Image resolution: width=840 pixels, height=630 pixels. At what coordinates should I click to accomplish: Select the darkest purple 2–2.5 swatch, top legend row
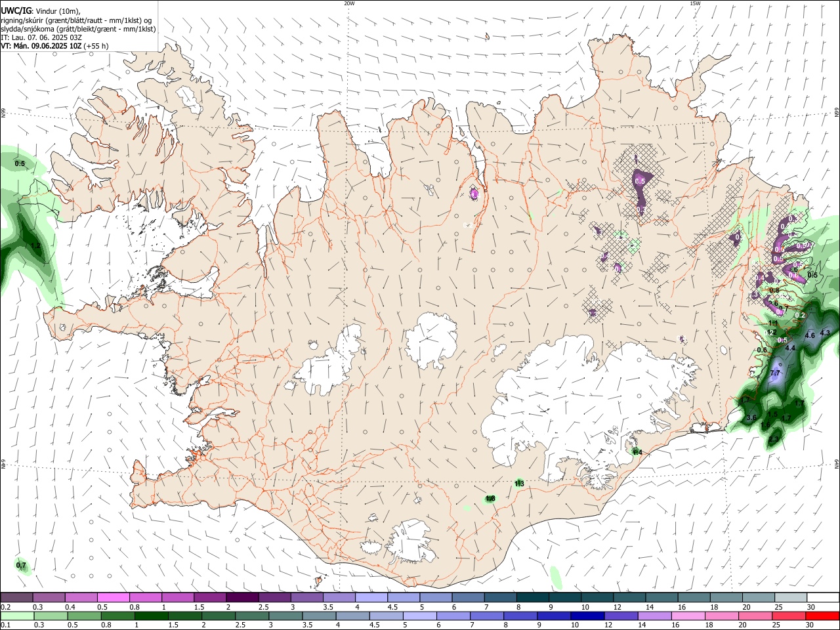coord(242,598)
